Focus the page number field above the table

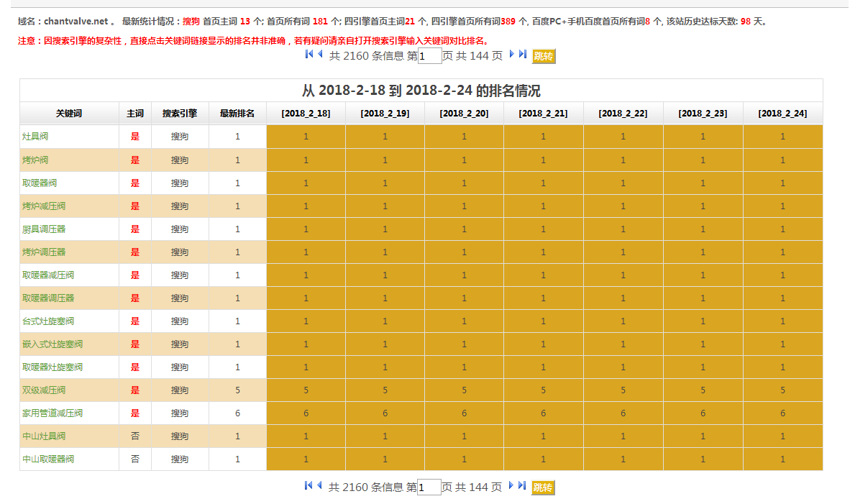(429, 56)
